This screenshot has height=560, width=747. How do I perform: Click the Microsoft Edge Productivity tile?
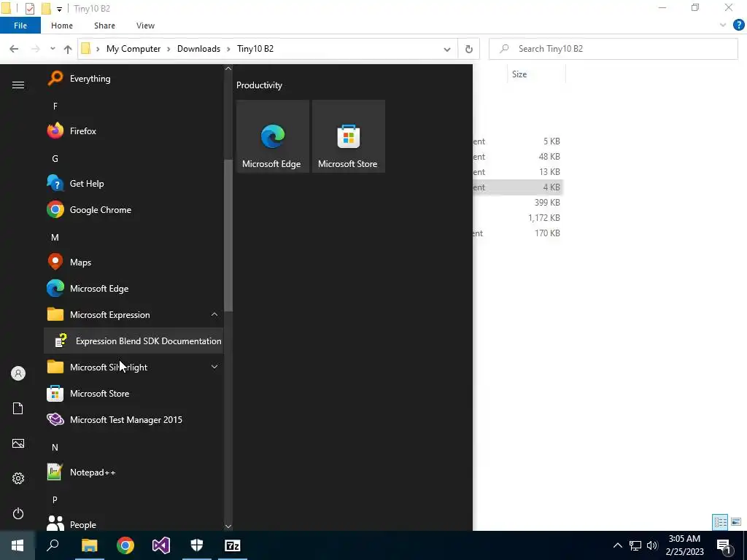pos(273,136)
